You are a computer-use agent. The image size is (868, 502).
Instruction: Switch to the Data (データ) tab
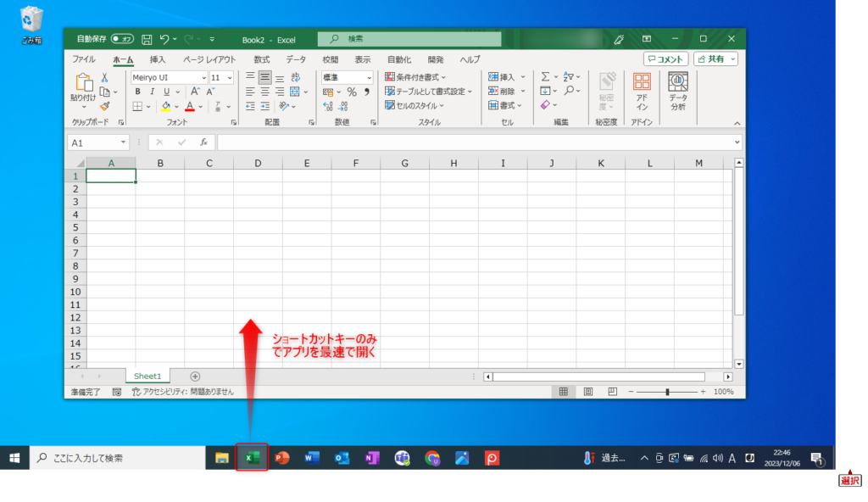pyautogui.click(x=296, y=59)
